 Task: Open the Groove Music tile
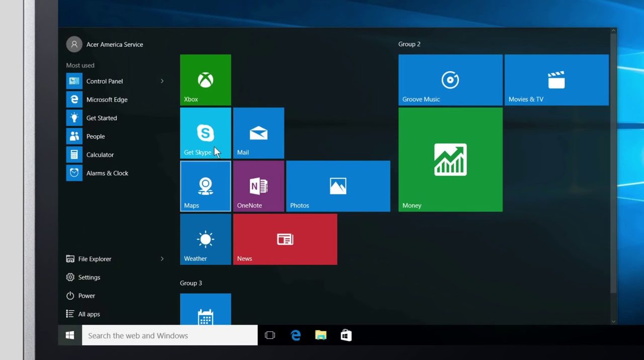point(450,80)
